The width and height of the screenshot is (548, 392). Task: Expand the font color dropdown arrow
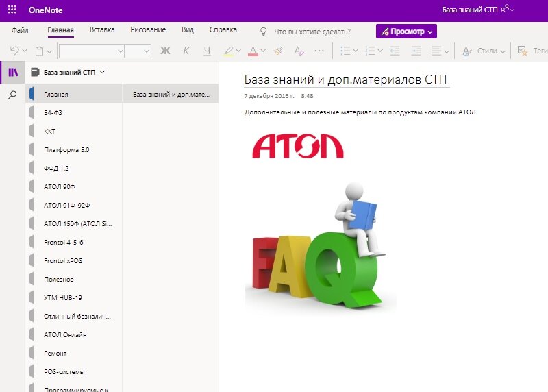(x=263, y=51)
